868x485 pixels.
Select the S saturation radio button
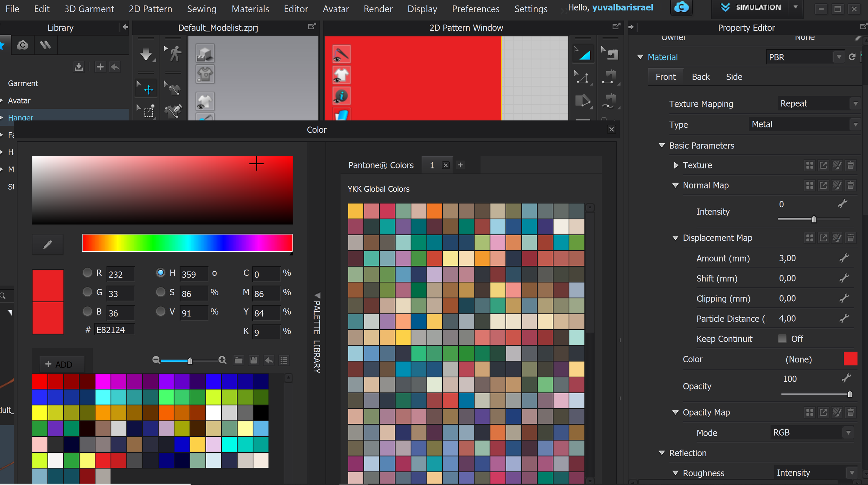pyautogui.click(x=160, y=292)
